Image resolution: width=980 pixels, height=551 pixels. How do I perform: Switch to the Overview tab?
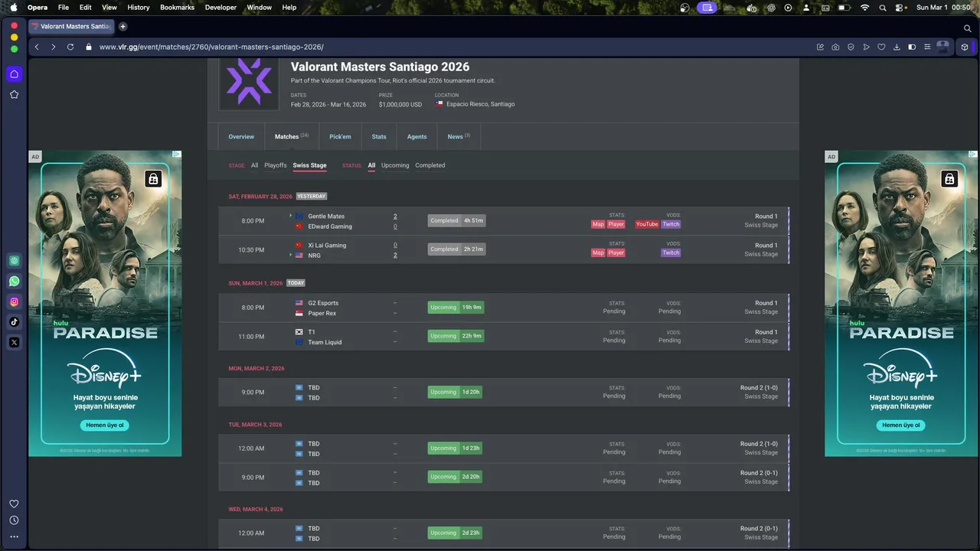click(241, 137)
